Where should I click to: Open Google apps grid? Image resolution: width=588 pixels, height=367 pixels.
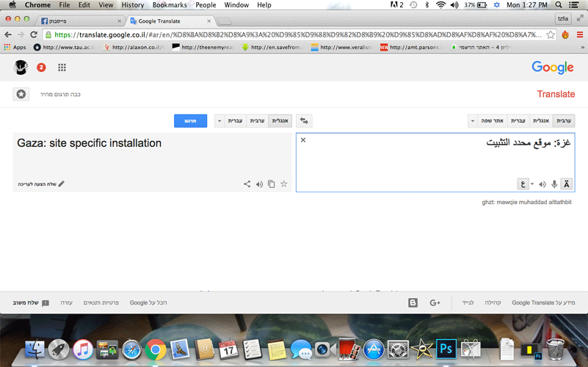[62, 68]
